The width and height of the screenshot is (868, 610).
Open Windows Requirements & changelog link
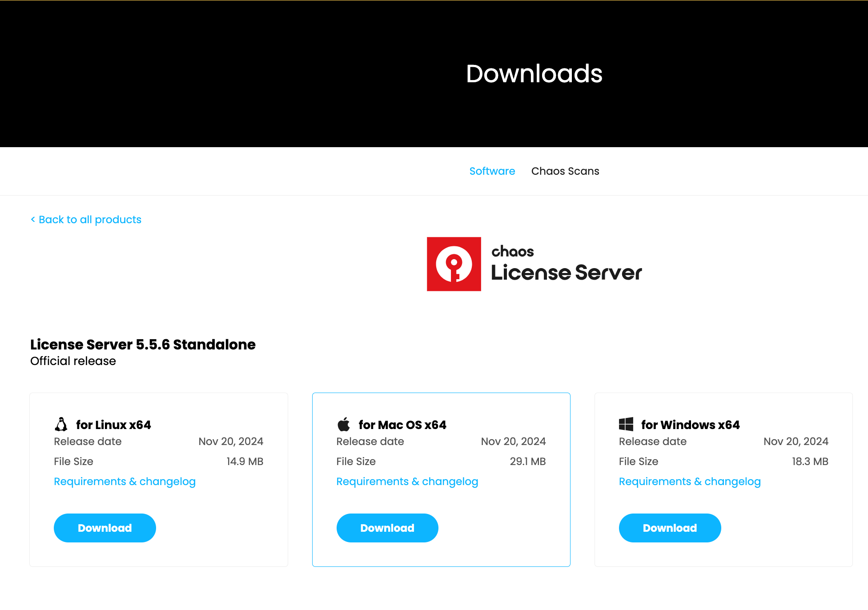click(x=690, y=482)
